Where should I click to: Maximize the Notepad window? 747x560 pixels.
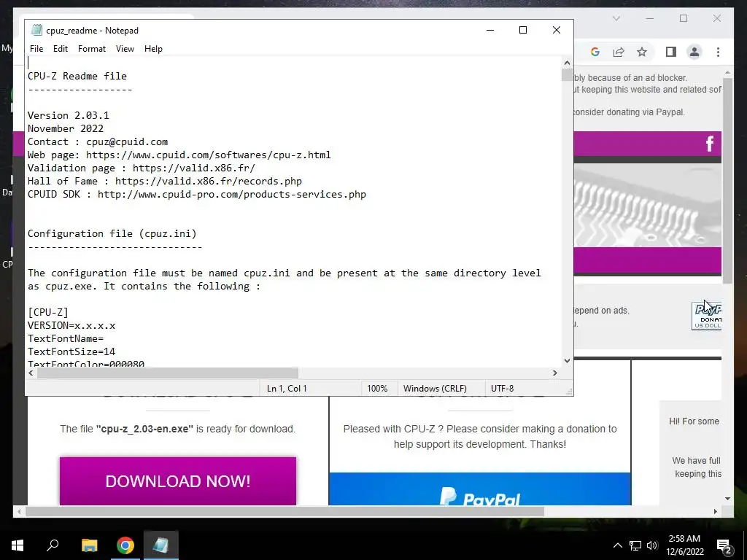(522, 30)
